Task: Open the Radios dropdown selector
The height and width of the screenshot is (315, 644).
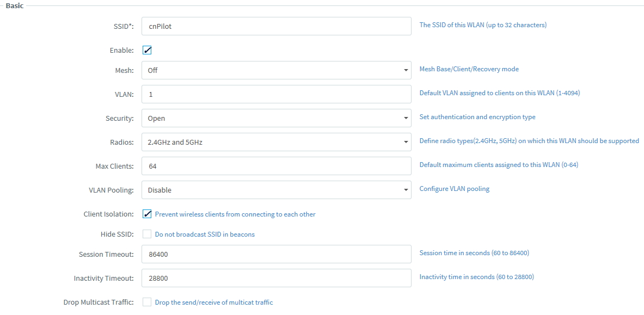Action: [276, 142]
